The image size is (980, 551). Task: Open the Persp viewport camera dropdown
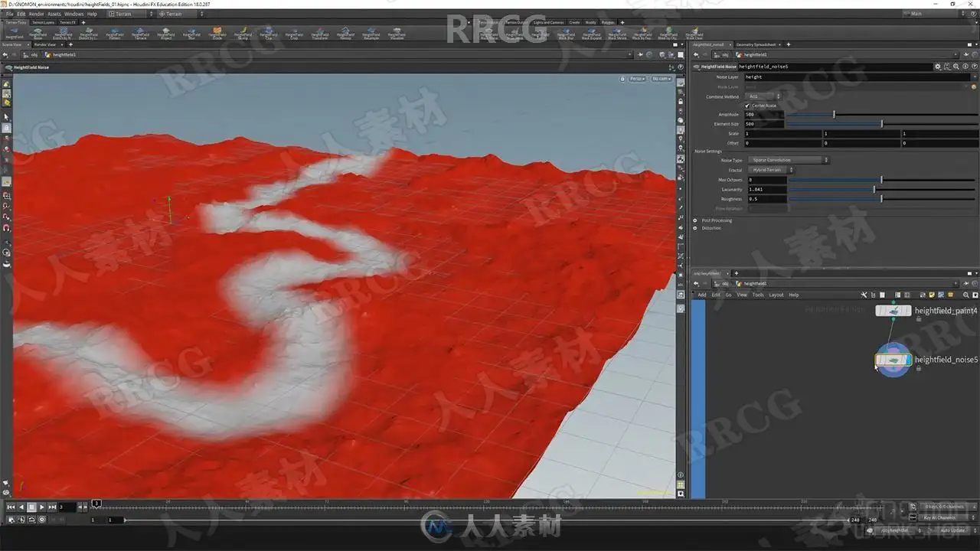[x=638, y=78]
